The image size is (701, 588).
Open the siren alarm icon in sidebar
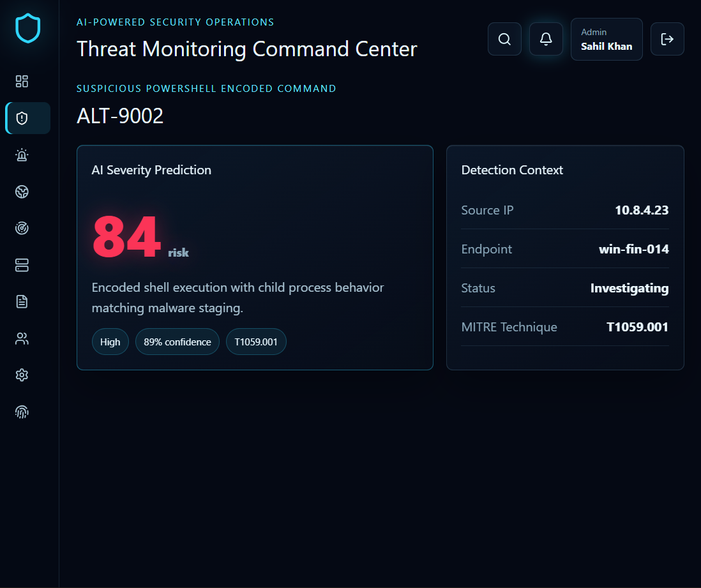(22, 155)
